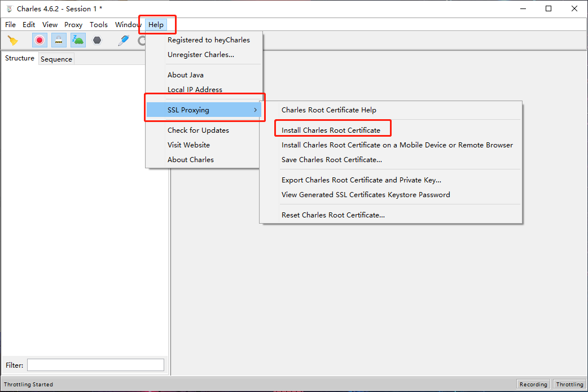Viewport: 588px width, 392px height.
Task: Maximize the Charles window
Action: 548,8
